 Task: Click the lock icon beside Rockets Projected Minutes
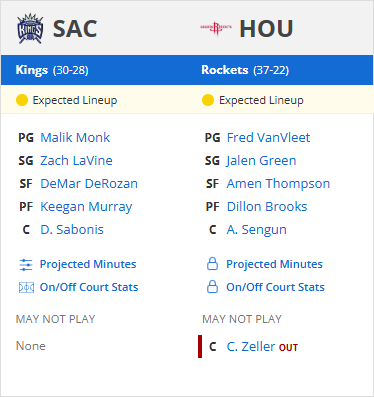click(x=212, y=264)
